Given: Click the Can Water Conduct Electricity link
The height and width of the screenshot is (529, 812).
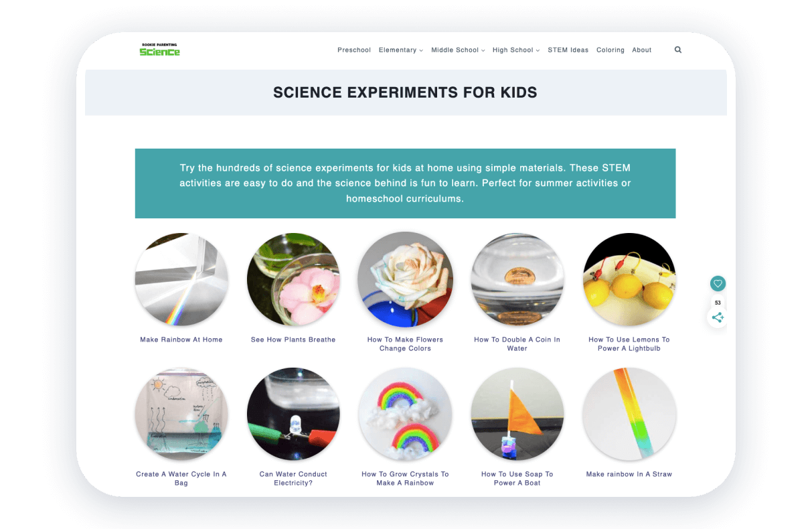Looking at the screenshot, I should click(293, 478).
